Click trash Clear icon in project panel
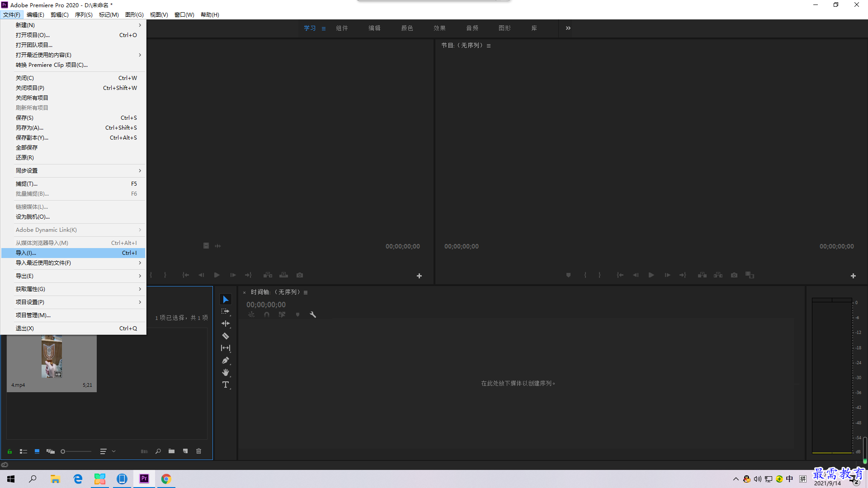Screen dimensions: 868x488 pyautogui.click(x=199, y=451)
